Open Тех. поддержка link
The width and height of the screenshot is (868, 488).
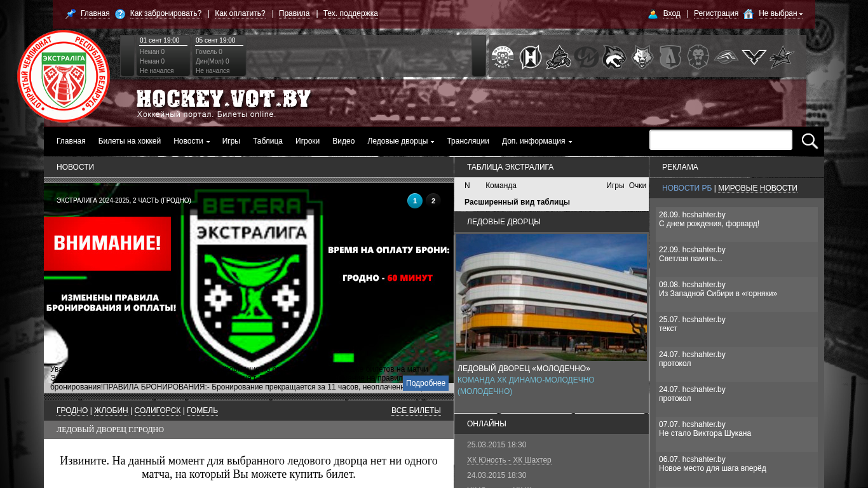tap(351, 13)
